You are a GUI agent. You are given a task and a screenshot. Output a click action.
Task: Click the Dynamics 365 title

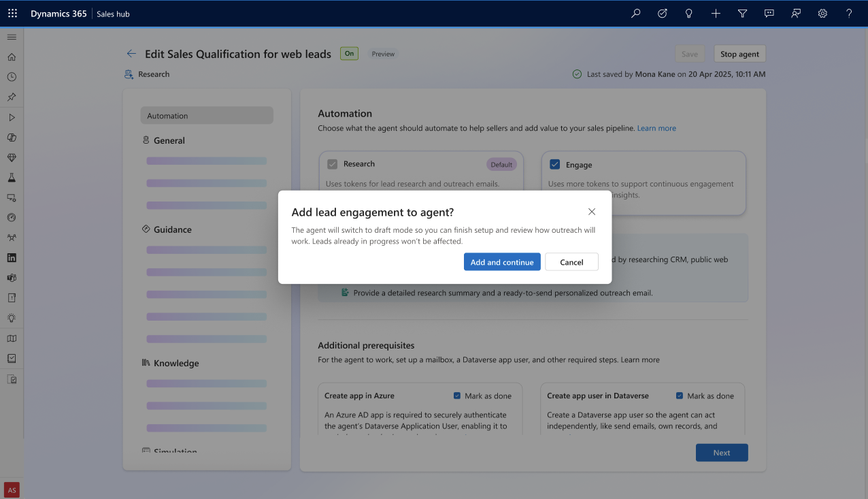pyautogui.click(x=59, y=14)
